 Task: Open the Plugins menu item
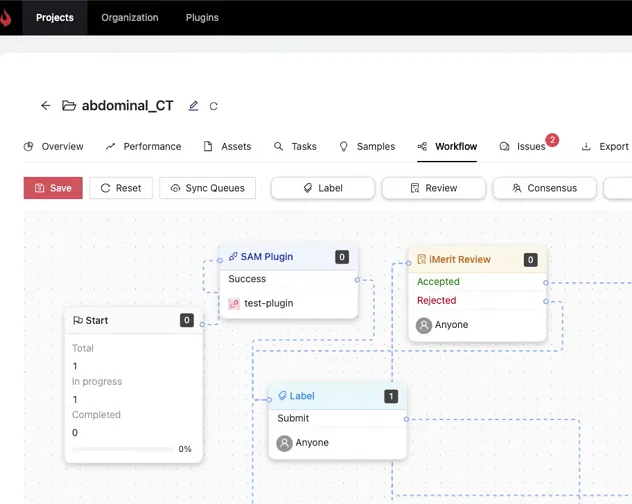click(x=202, y=17)
